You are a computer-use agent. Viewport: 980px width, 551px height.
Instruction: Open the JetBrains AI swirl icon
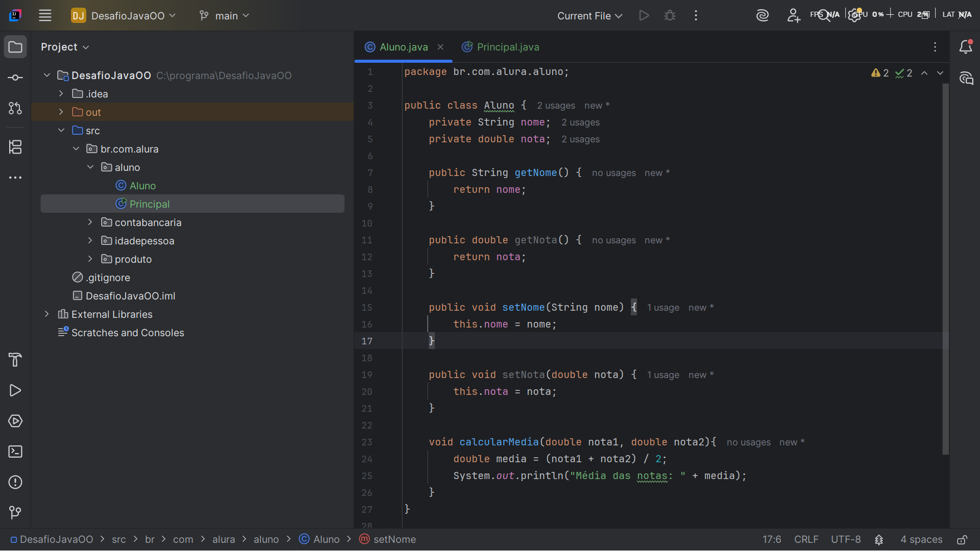(x=763, y=15)
